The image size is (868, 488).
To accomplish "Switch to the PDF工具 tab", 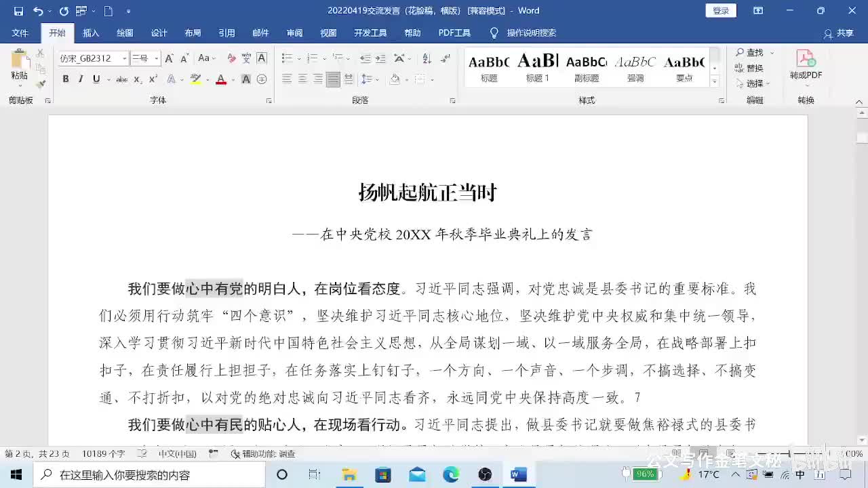I will [454, 33].
